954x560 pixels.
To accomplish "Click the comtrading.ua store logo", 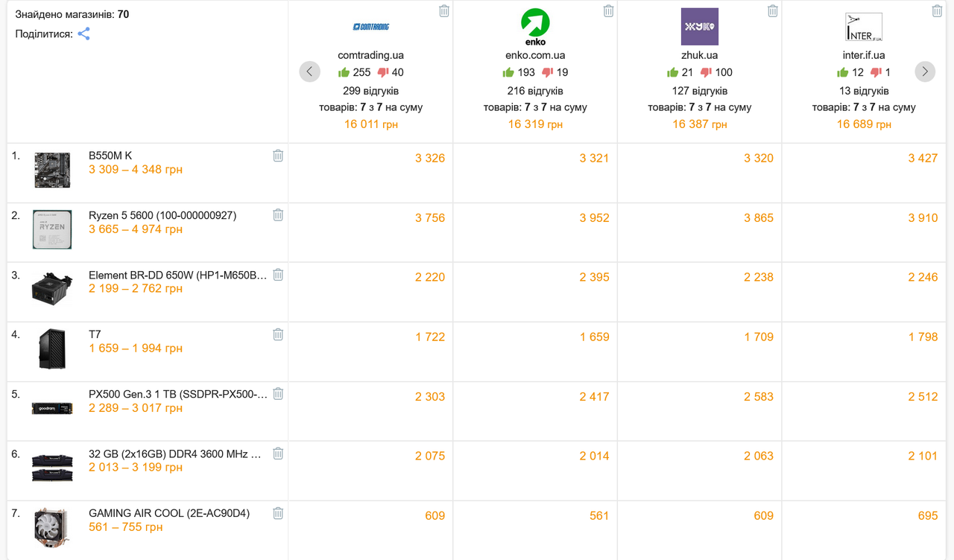I will pyautogui.click(x=371, y=27).
